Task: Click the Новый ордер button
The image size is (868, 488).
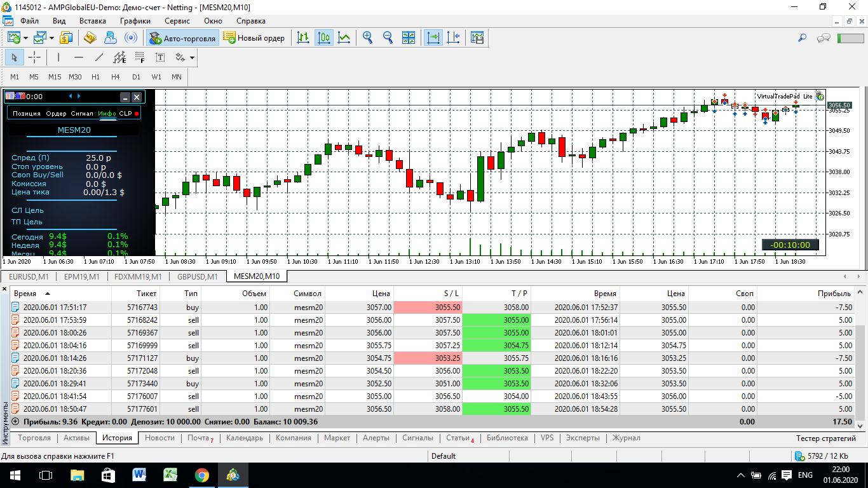Action: (x=255, y=38)
